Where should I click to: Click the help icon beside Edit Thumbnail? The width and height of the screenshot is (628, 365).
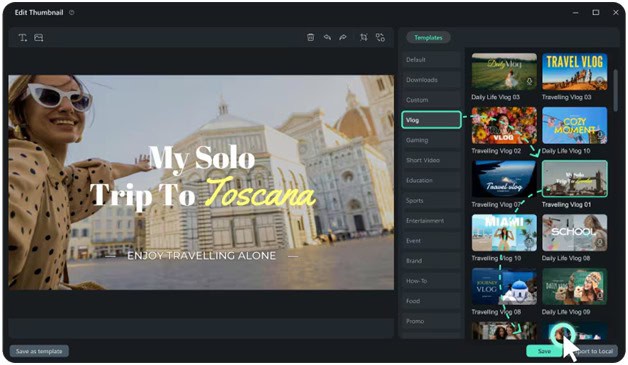(x=72, y=12)
